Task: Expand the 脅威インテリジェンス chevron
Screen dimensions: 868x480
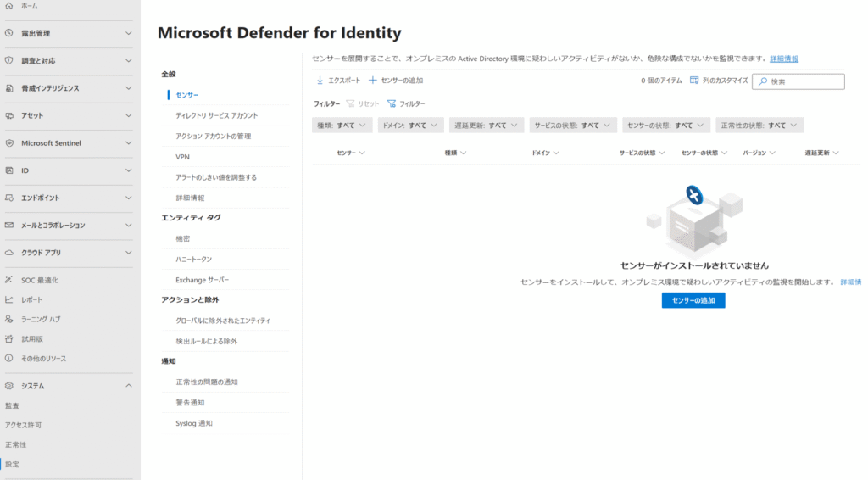Action: 129,88
